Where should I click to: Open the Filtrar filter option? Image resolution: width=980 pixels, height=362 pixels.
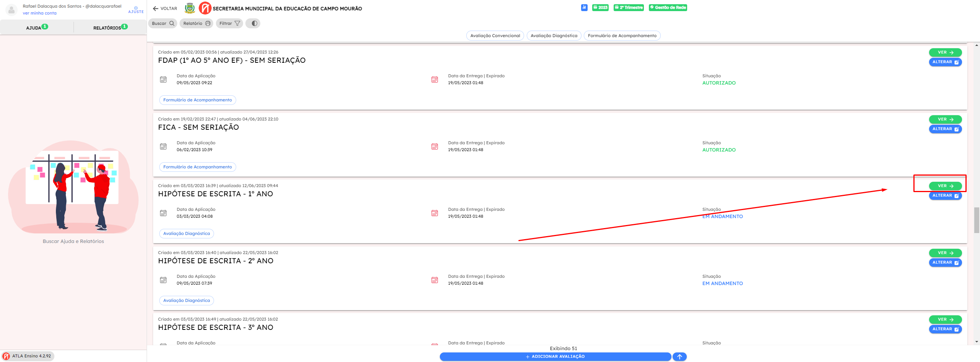(x=229, y=23)
